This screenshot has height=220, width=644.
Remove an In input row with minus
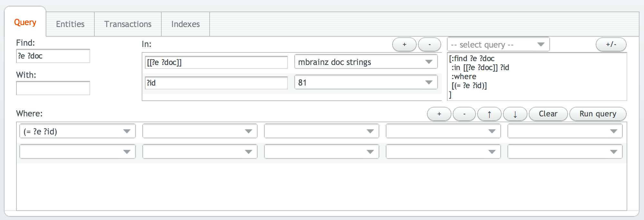click(x=430, y=44)
